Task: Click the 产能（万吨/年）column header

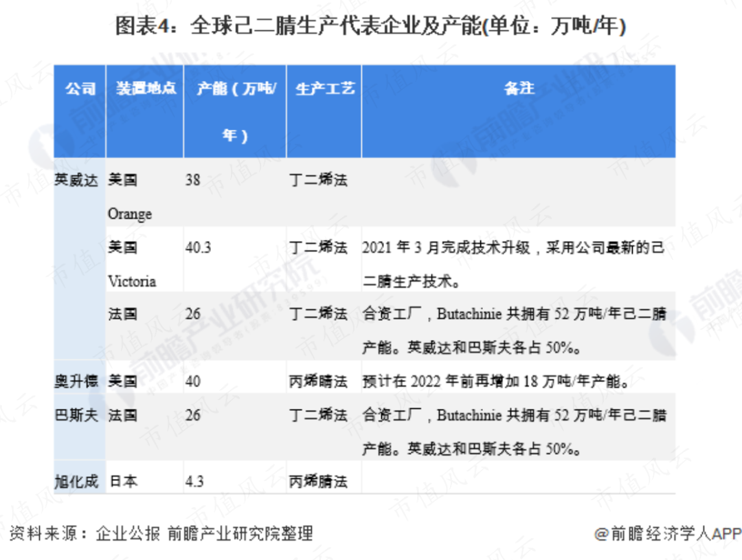Action: tap(235, 112)
